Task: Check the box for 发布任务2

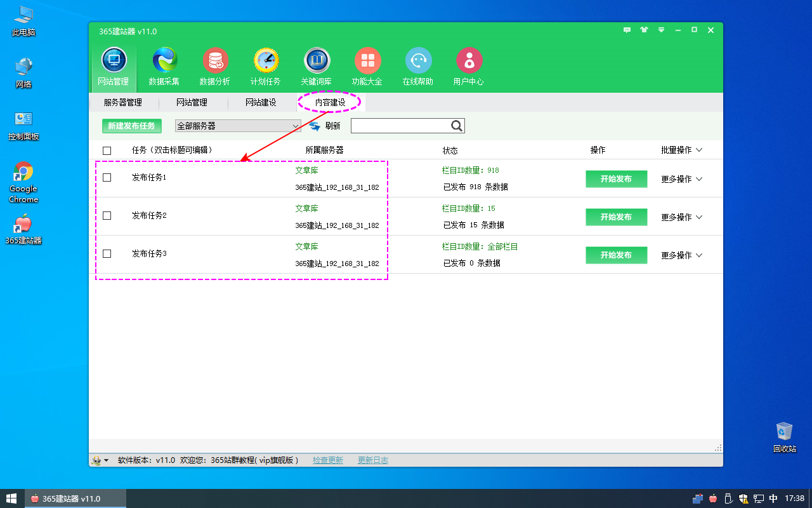Action: point(107,216)
